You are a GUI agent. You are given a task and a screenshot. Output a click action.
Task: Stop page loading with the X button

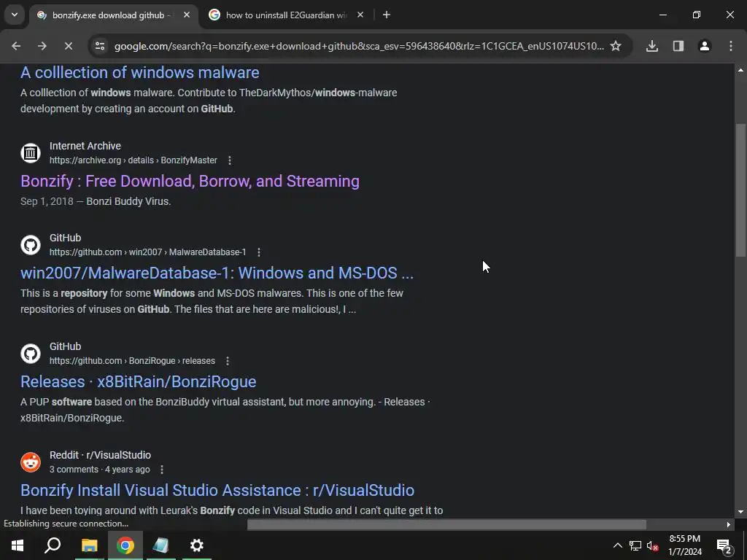tap(69, 46)
